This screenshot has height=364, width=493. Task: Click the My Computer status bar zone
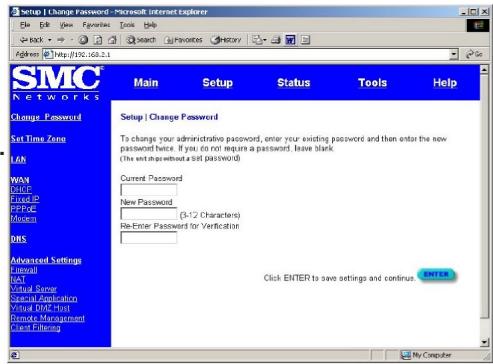coord(427,355)
